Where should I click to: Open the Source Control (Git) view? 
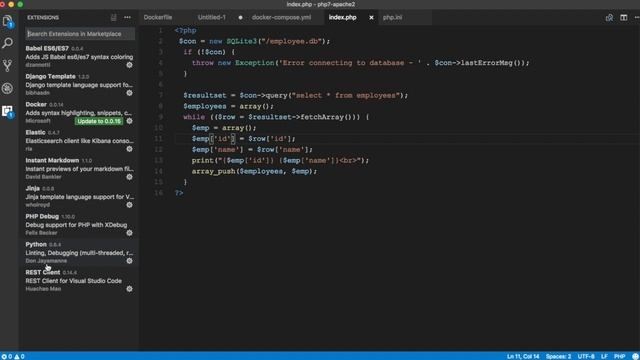[x=7, y=65]
